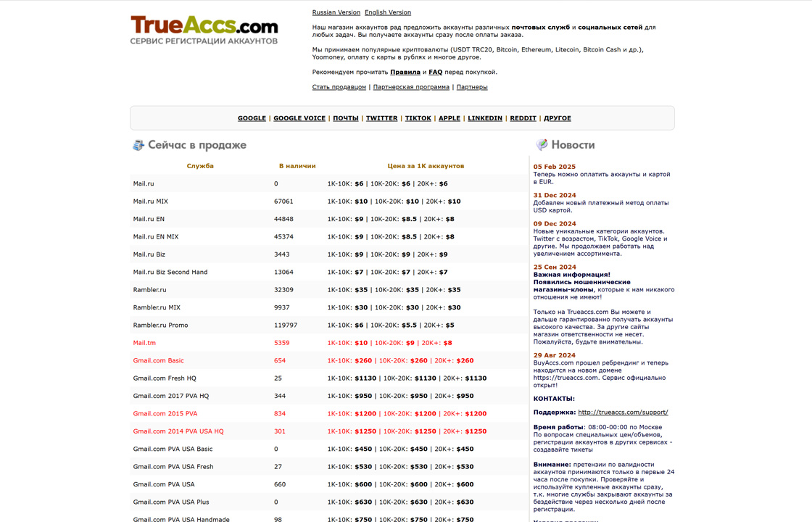Click the 09 Dec 2024 news date
Image resolution: width=812 pixels, height=522 pixels.
(555, 224)
